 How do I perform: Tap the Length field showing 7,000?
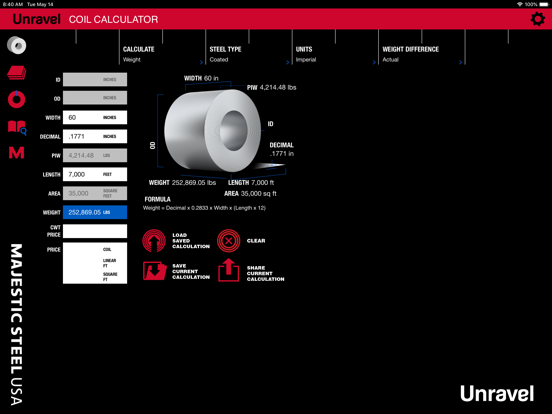click(x=95, y=174)
